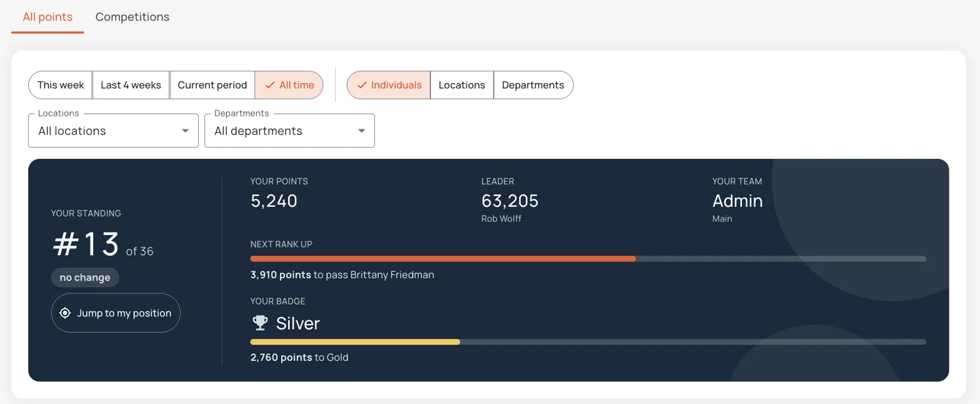Toggle the All time filter
Image resolution: width=980 pixels, height=404 pixels.
tap(289, 85)
